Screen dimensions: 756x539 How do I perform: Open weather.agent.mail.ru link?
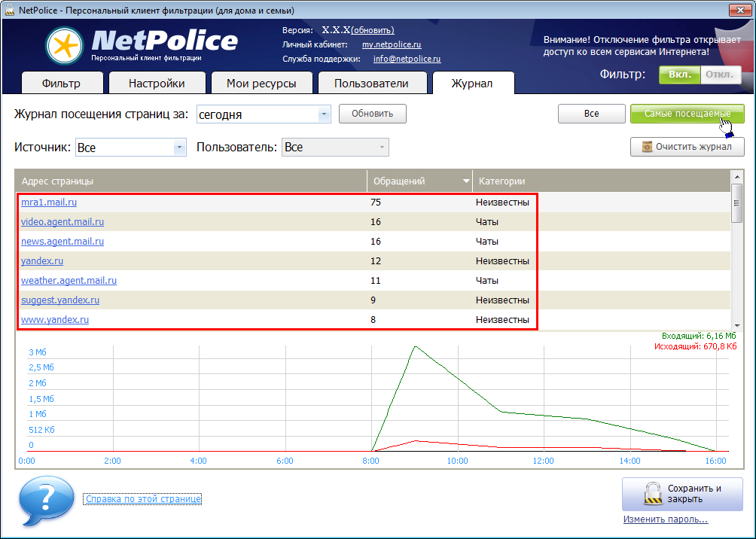coord(69,280)
